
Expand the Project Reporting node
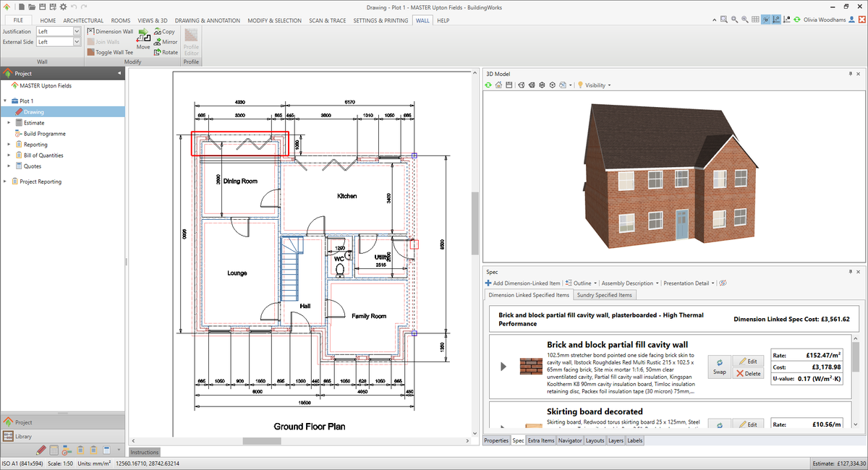tap(5, 181)
